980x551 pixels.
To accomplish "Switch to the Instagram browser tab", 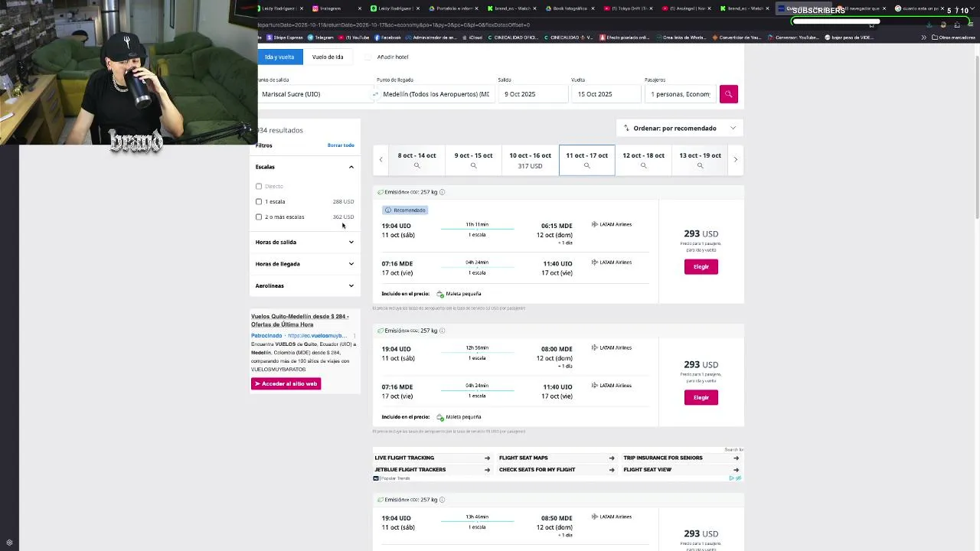I will click(333, 8).
